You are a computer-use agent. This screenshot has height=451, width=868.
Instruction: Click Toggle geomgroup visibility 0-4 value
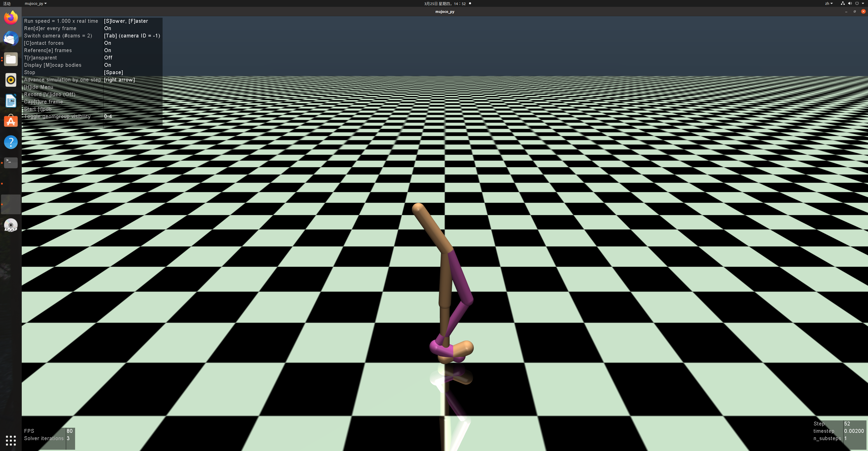(x=108, y=116)
